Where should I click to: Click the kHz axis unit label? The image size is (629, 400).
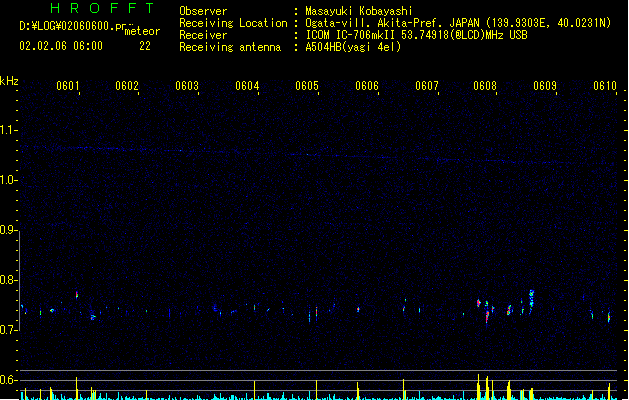click(9, 81)
